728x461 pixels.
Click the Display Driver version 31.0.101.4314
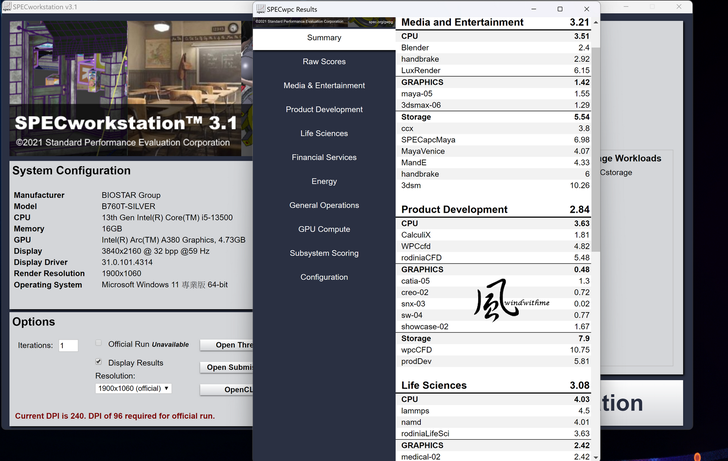(x=127, y=262)
